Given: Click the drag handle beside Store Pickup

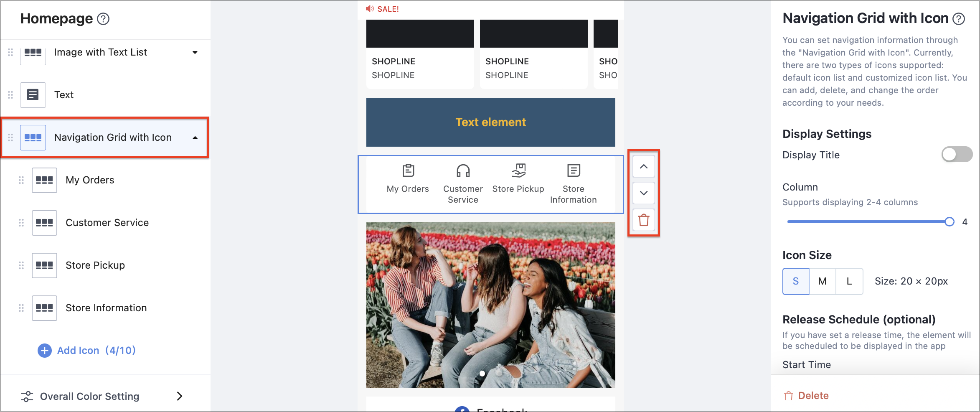Looking at the screenshot, I should point(21,265).
